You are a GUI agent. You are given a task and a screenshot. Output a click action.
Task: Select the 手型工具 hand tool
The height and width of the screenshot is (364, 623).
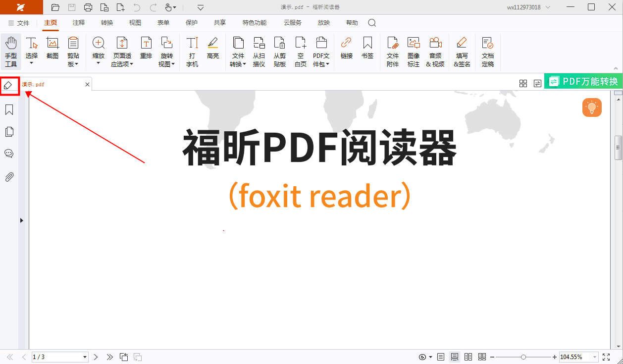(11, 52)
